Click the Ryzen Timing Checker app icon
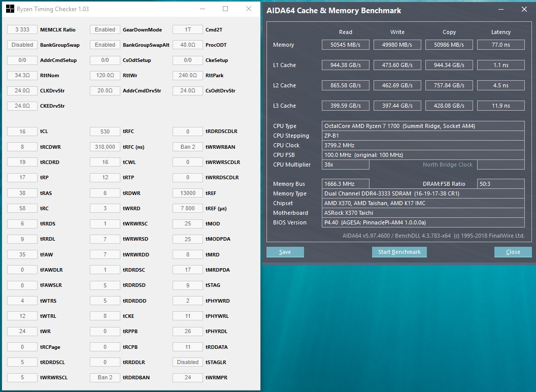Viewport: 536px width, 392px height. tap(10, 9)
